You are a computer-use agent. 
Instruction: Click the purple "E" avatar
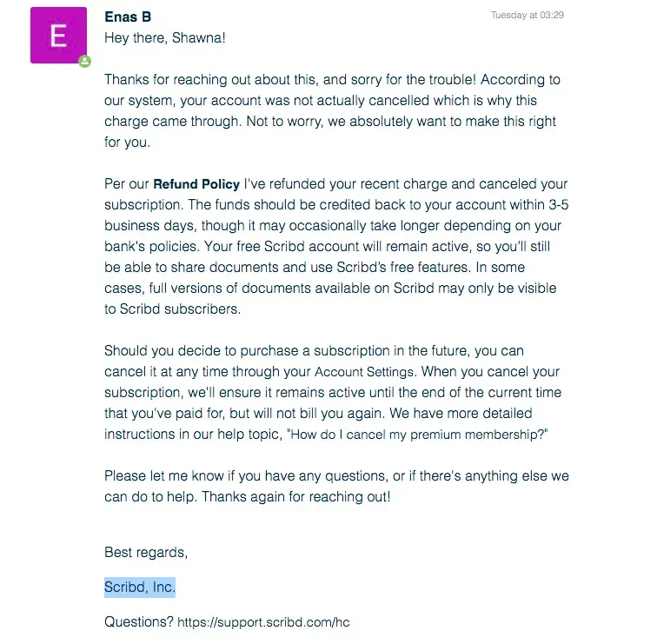click(x=58, y=36)
